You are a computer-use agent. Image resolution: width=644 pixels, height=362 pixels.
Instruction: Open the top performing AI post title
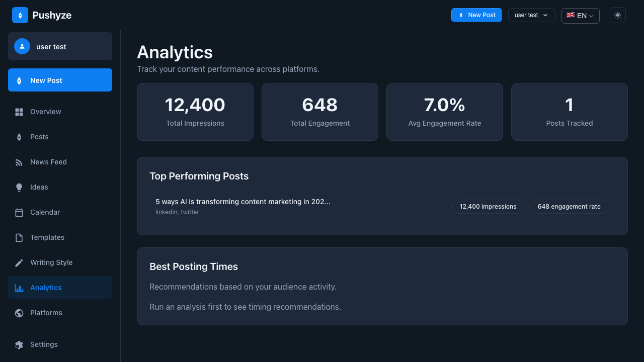pyautogui.click(x=243, y=202)
